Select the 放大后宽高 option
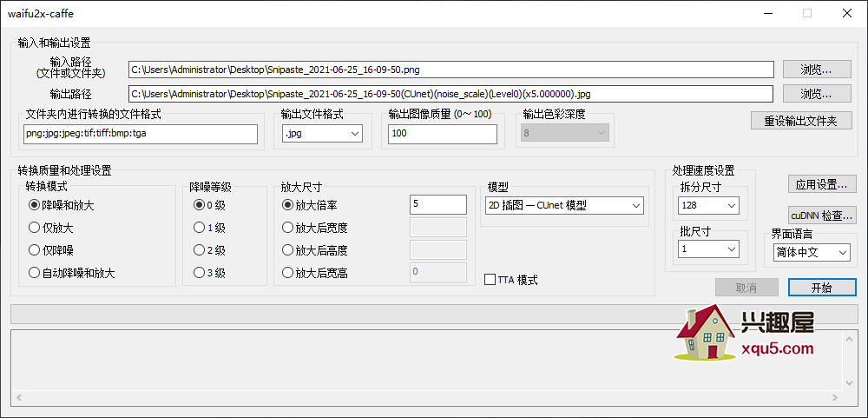The height and width of the screenshot is (418, 868). [315, 273]
